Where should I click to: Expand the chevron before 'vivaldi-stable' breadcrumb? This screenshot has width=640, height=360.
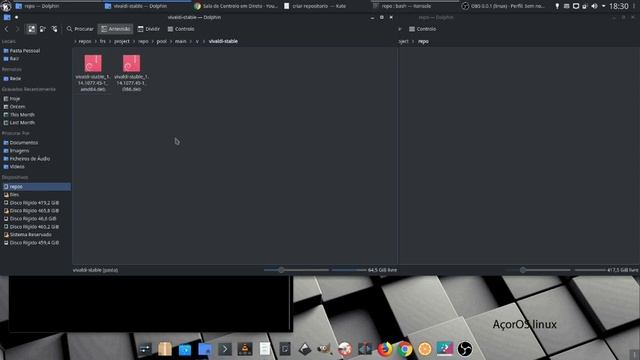click(x=204, y=41)
